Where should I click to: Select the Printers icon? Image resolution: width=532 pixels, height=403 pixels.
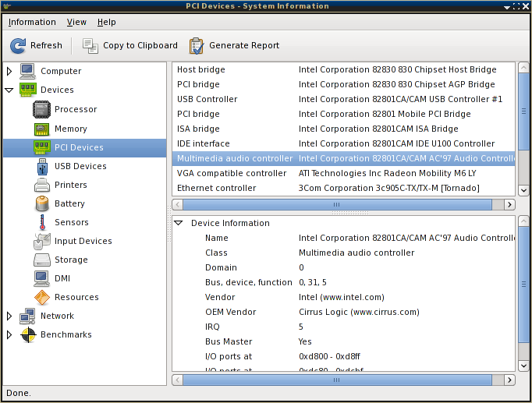point(42,185)
